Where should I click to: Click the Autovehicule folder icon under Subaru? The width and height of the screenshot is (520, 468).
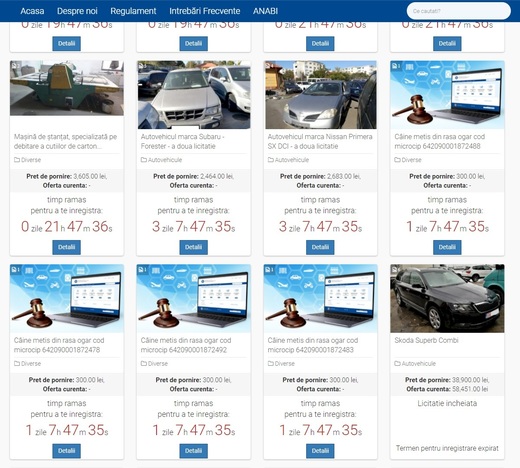click(144, 160)
